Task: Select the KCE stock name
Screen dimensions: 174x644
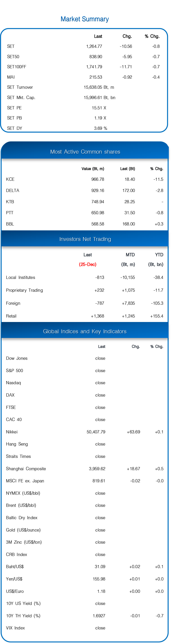Action: click(x=10, y=179)
